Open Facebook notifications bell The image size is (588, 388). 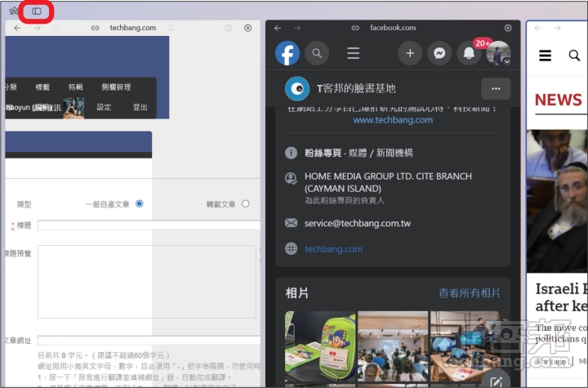click(x=469, y=53)
